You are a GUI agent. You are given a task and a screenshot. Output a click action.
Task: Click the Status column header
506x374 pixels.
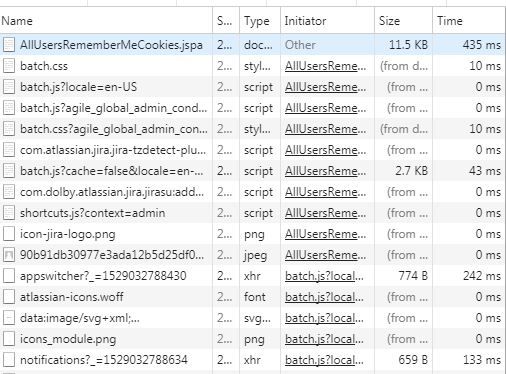coord(226,21)
